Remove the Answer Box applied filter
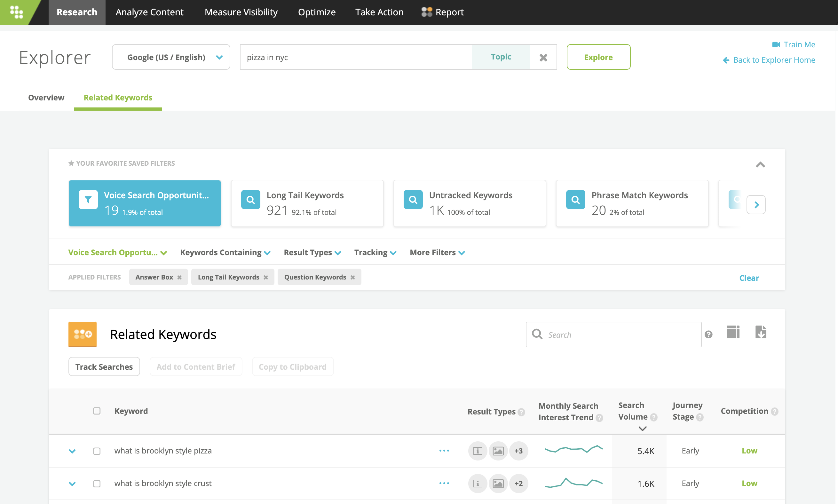Image resolution: width=838 pixels, height=504 pixels. tap(179, 278)
